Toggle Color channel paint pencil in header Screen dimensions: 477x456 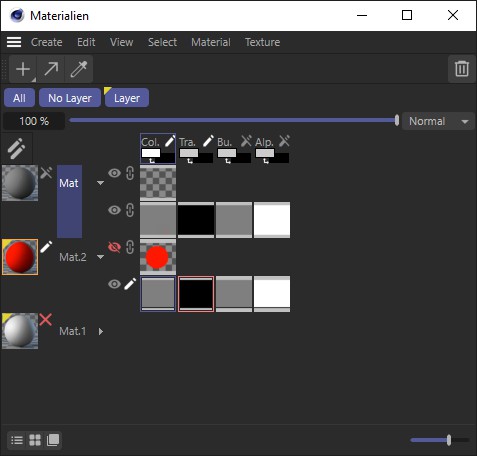click(x=170, y=141)
